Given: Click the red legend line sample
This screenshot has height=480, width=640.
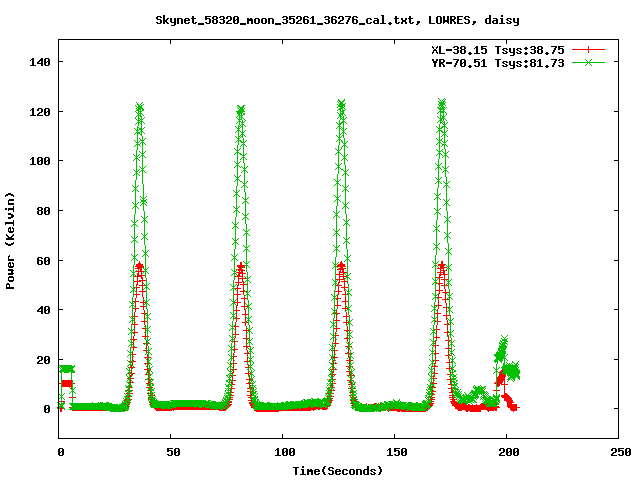Looking at the screenshot, I should click(588, 50).
